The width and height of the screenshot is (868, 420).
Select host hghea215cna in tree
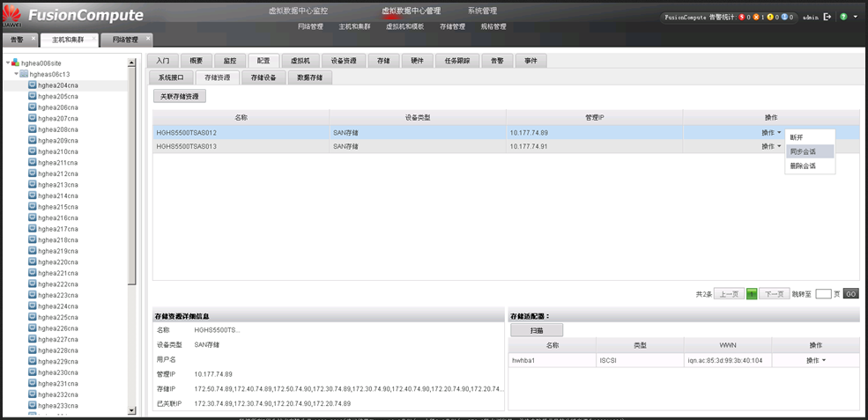pyautogui.click(x=57, y=206)
